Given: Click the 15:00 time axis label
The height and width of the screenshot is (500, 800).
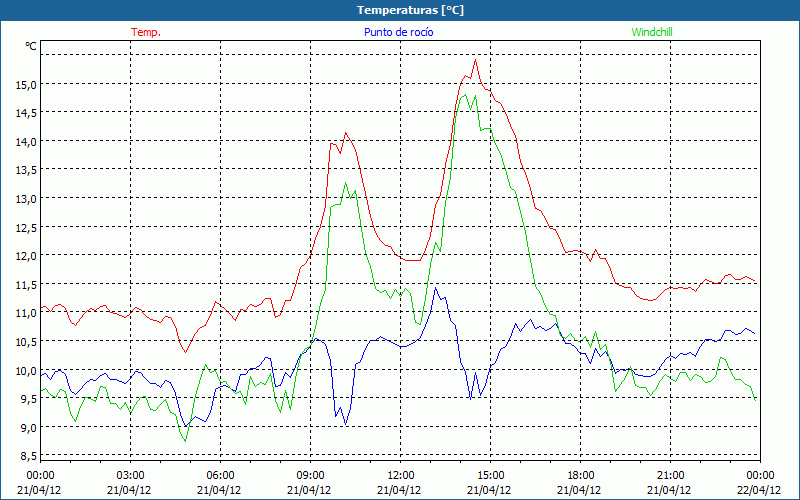Looking at the screenshot, I should point(491,476).
